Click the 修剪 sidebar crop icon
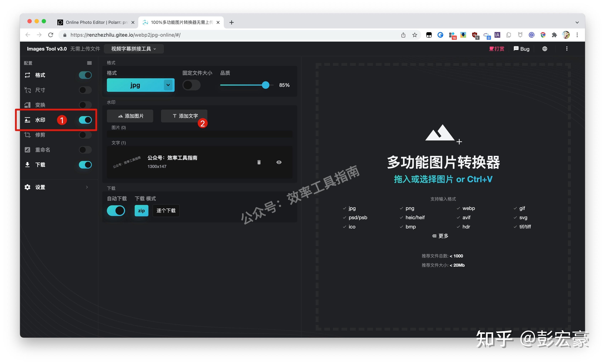Screen dimensions: 605x364 tap(27, 135)
